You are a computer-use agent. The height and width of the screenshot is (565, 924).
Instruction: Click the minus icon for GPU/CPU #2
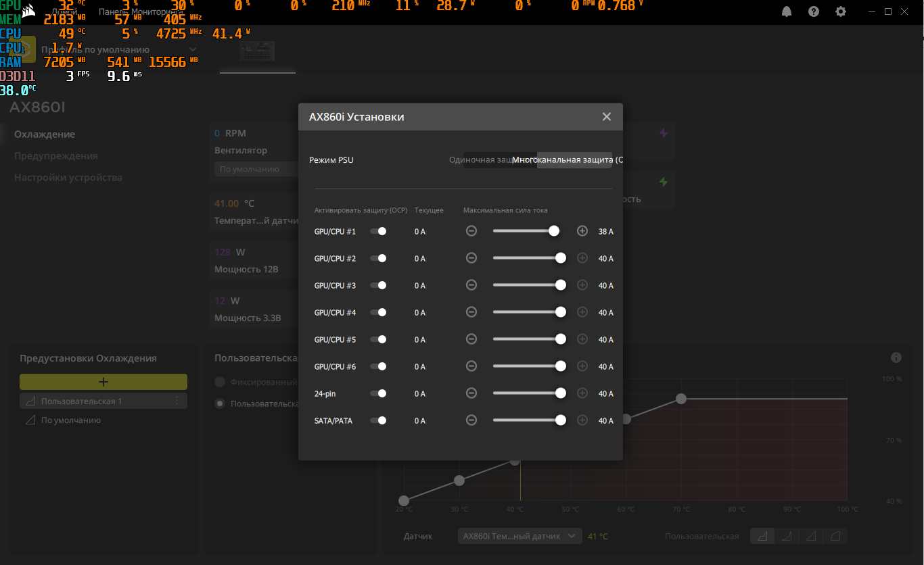click(471, 258)
